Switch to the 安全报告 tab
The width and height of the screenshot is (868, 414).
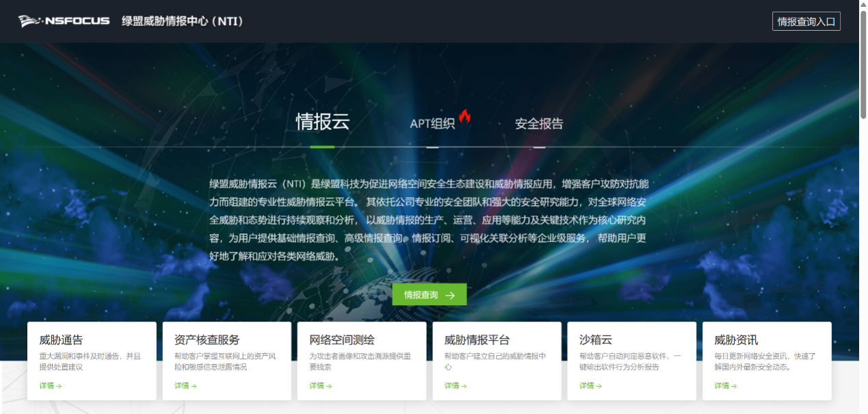538,123
